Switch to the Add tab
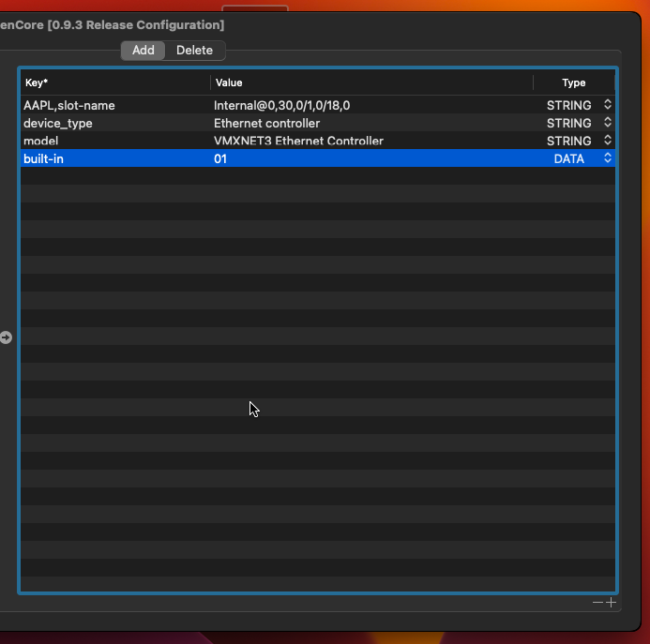Screen dimensions: 650x644 click(x=144, y=51)
